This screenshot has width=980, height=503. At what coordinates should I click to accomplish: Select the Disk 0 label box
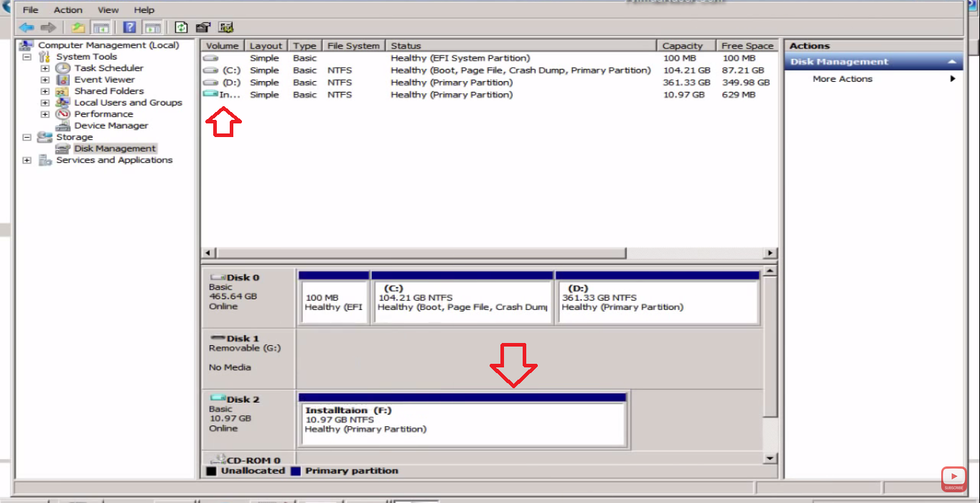(248, 298)
